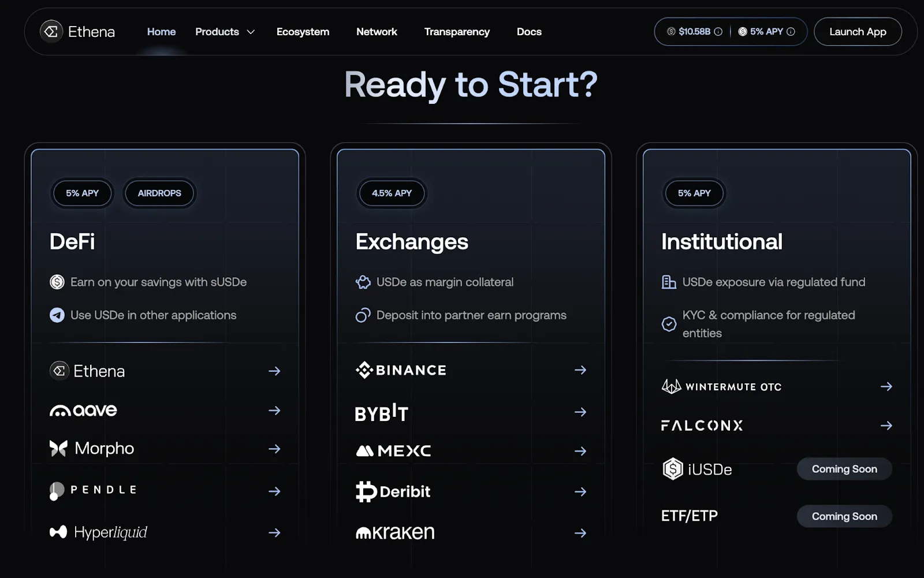Click the Ethena logo in DeFi list
The height and width of the screenshot is (578, 924).
pyautogui.click(x=87, y=371)
